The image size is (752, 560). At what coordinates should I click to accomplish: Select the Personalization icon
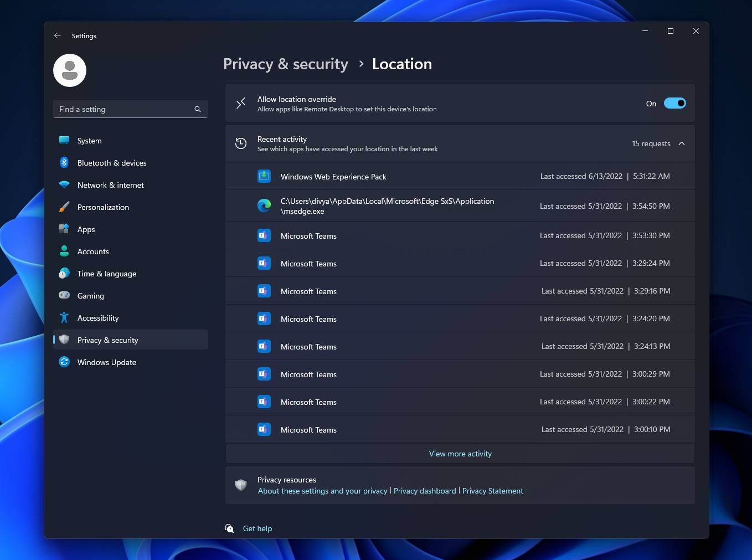coord(64,207)
